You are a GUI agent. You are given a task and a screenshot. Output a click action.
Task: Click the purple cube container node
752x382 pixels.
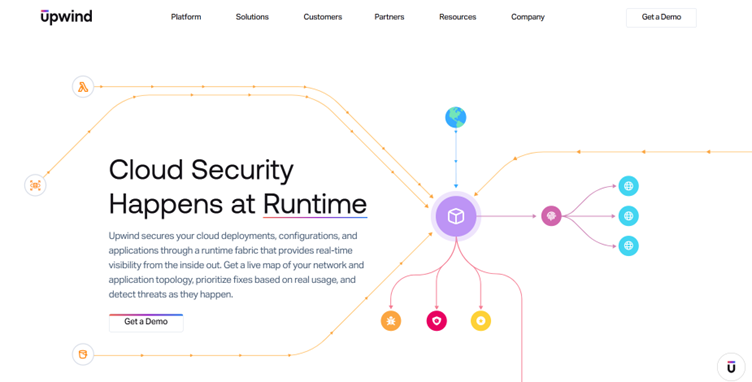coord(456,216)
